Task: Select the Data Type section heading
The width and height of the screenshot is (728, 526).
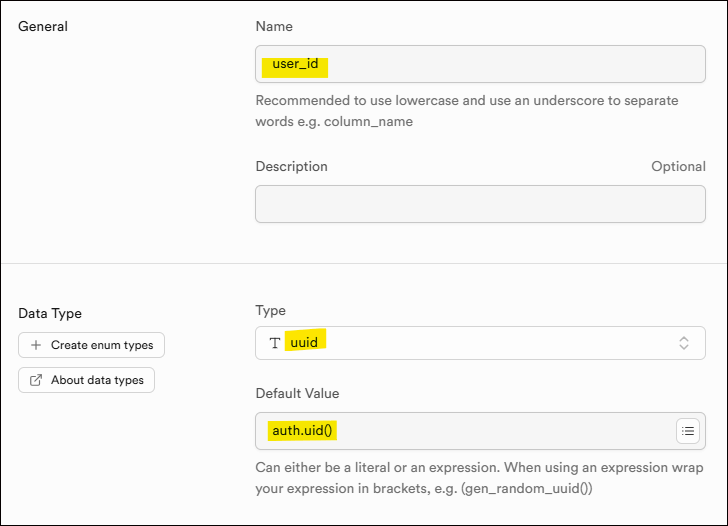Action: (50, 313)
